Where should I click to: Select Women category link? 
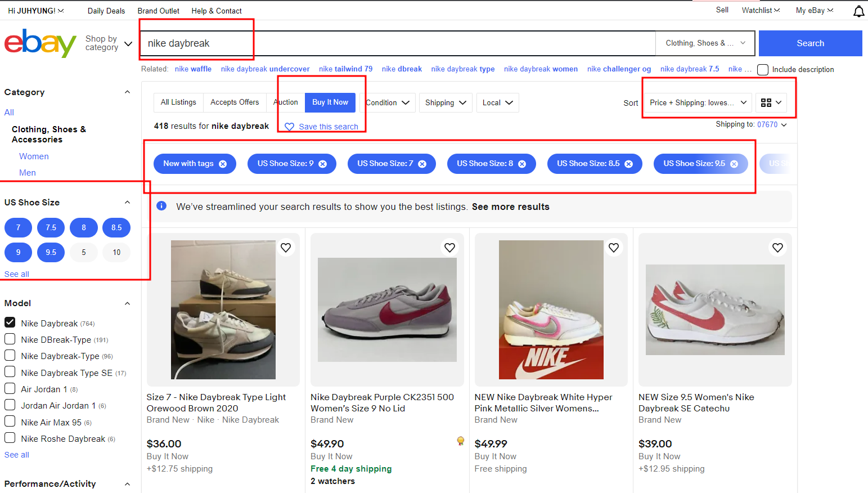tap(34, 156)
